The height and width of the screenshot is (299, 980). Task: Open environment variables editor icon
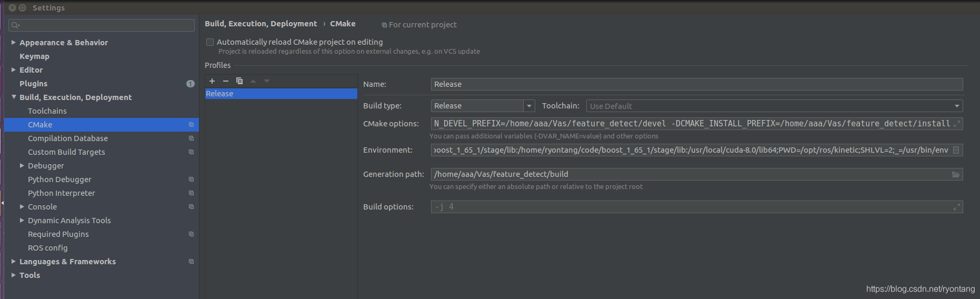pos(956,150)
